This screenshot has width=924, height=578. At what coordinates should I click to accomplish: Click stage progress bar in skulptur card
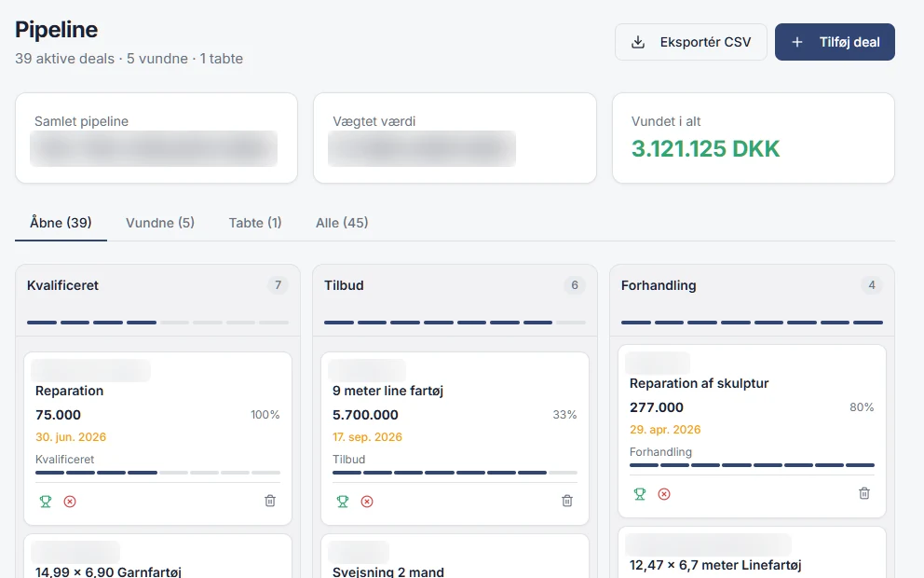point(752,465)
